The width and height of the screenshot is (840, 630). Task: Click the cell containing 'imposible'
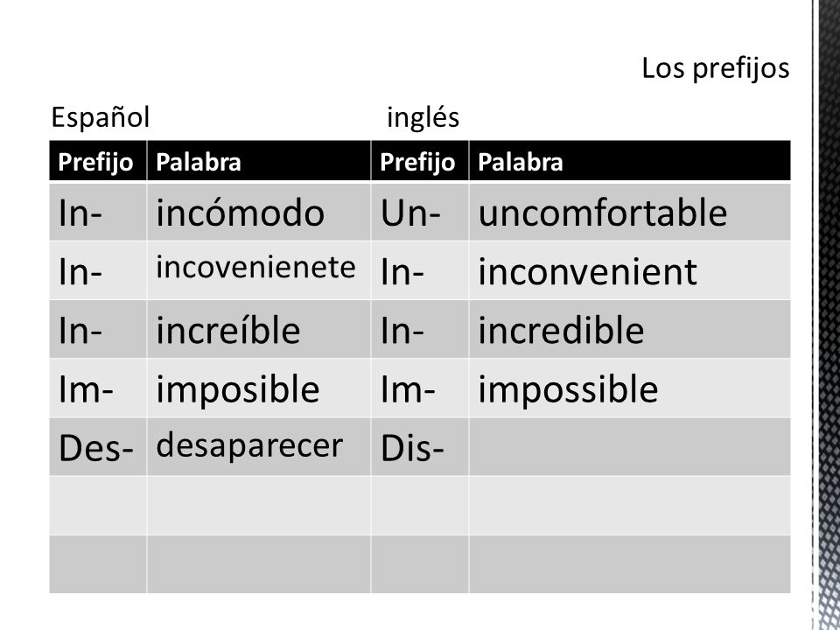(x=259, y=388)
